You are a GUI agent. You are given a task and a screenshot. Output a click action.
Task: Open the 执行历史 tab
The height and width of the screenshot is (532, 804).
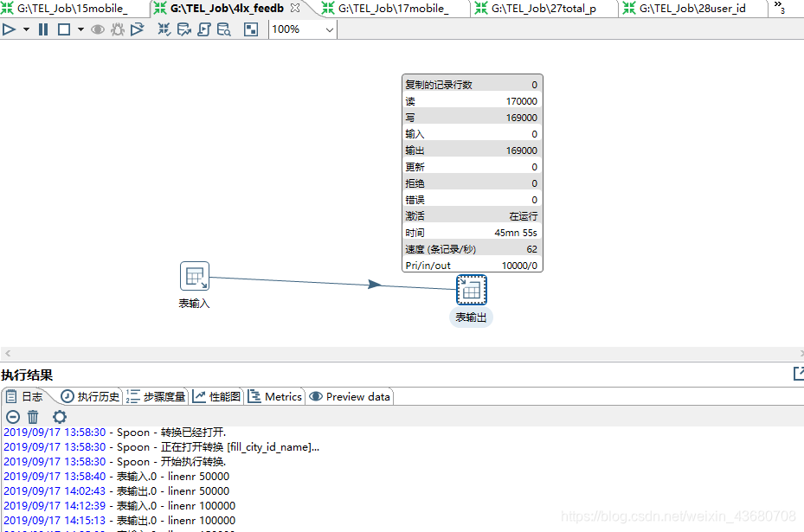tap(90, 397)
